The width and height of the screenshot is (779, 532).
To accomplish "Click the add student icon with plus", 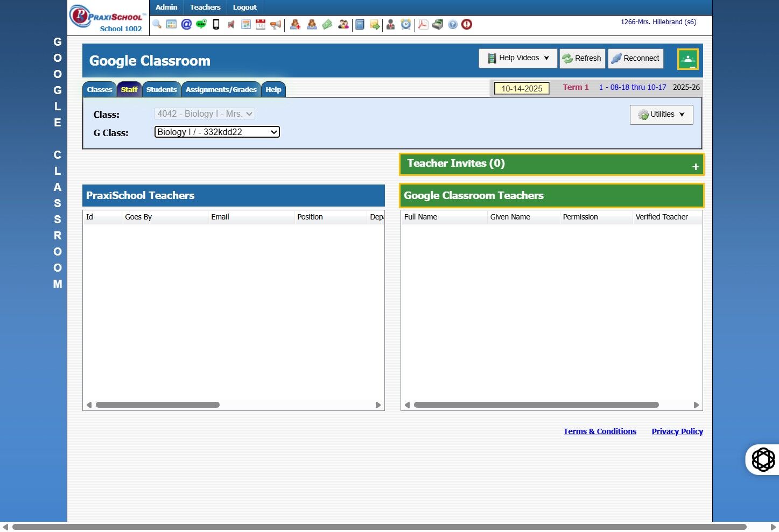I will click(295, 24).
